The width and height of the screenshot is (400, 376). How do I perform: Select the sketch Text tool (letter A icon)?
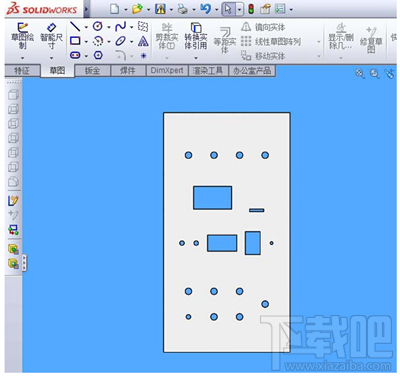(x=143, y=41)
